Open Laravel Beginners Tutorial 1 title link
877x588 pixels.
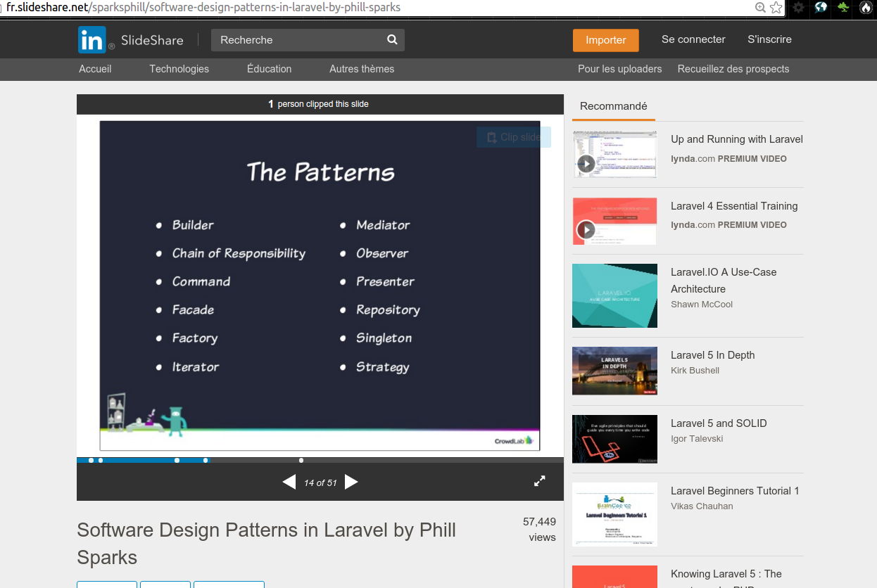[735, 491]
